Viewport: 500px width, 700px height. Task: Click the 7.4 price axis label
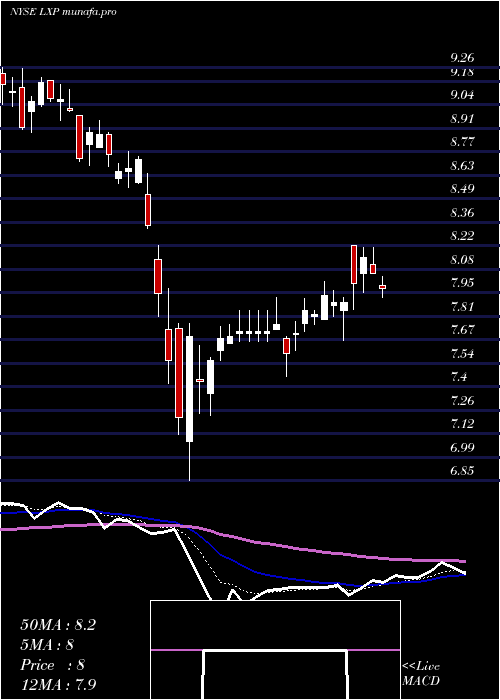[x=459, y=377]
